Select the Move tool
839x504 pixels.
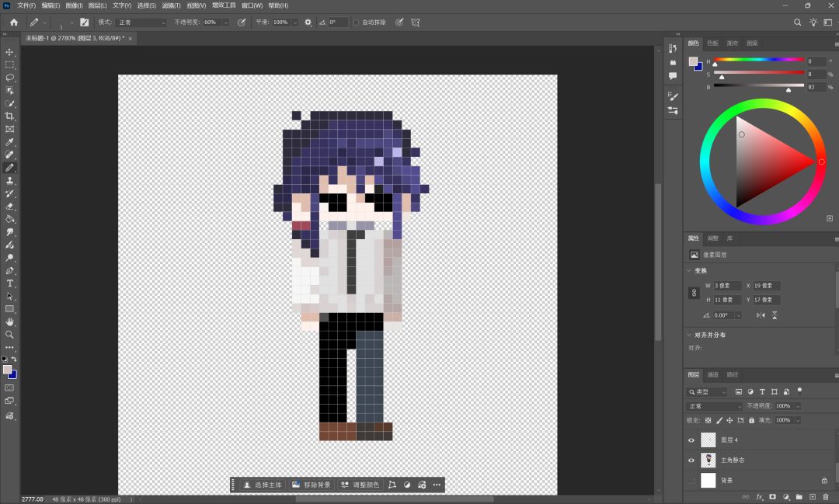click(x=9, y=52)
